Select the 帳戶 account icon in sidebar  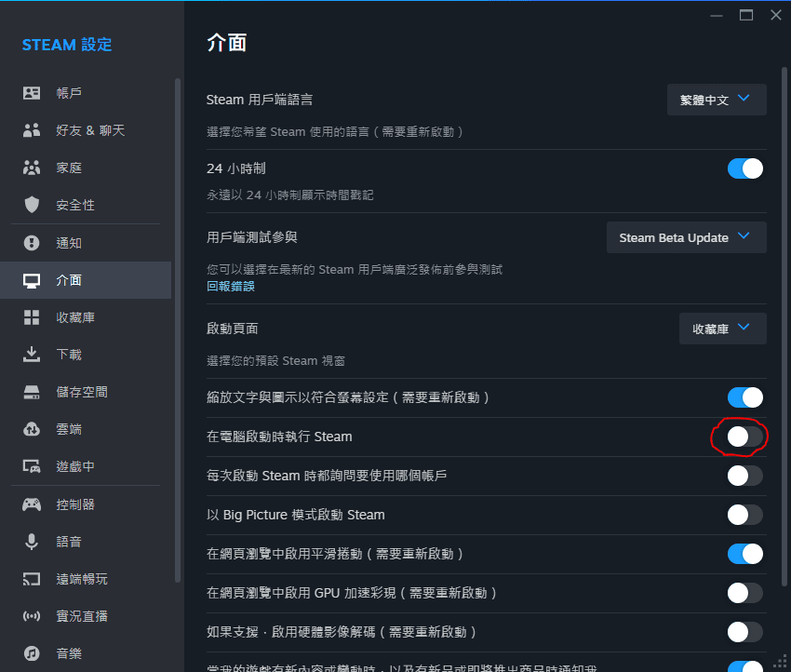coord(30,93)
